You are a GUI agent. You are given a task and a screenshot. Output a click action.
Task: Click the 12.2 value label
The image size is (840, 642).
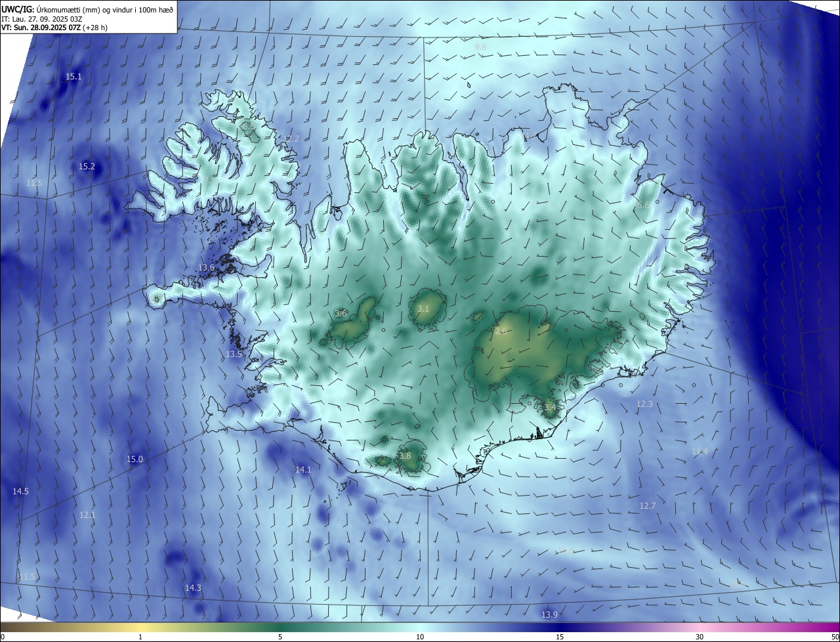pyautogui.click(x=291, y=139)
